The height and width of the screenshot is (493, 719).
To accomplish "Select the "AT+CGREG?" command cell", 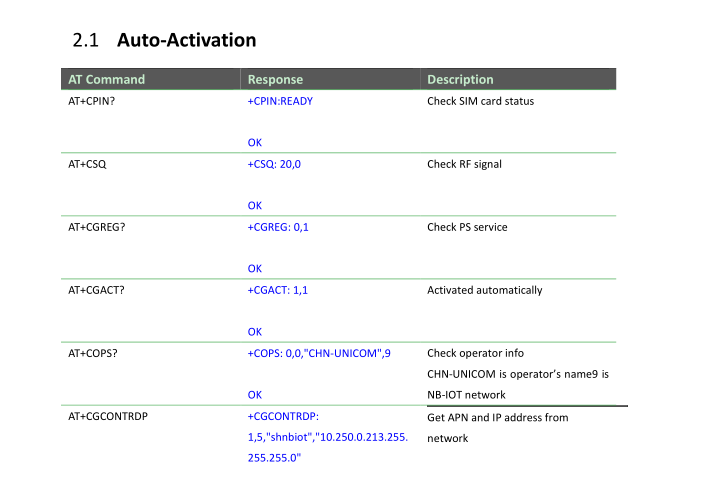I will [96, 227].
